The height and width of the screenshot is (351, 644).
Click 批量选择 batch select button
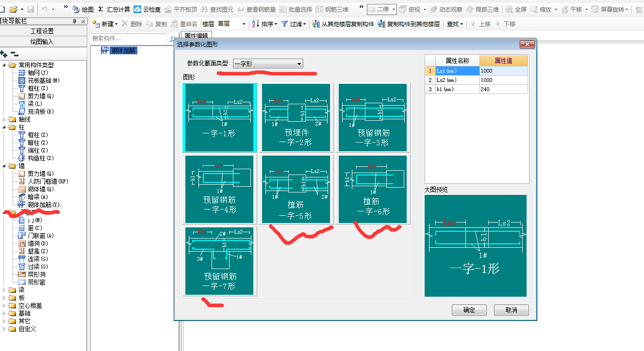(x=296, y=9)
